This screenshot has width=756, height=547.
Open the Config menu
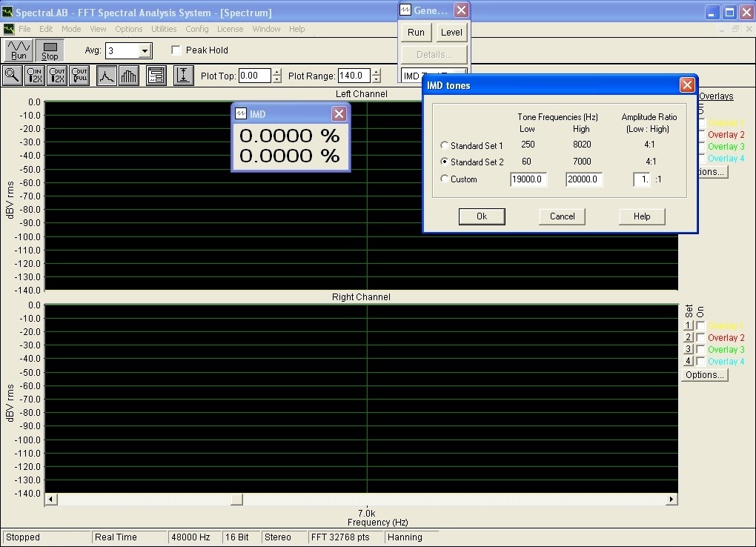tap(197, 29)
